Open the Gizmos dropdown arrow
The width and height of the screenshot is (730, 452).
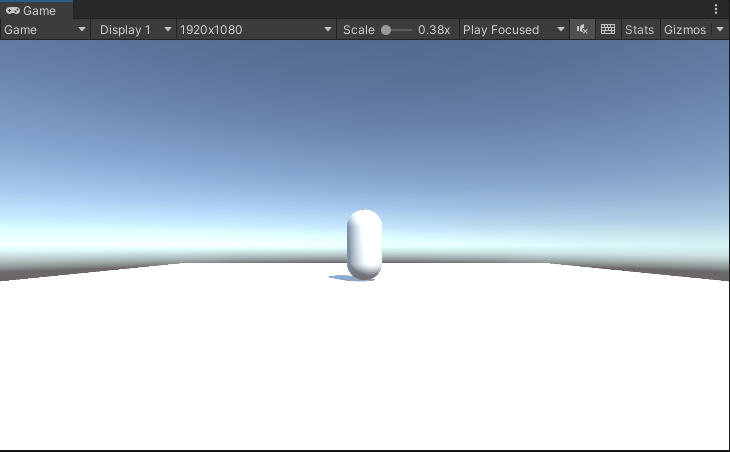click(x=720, y=30)
